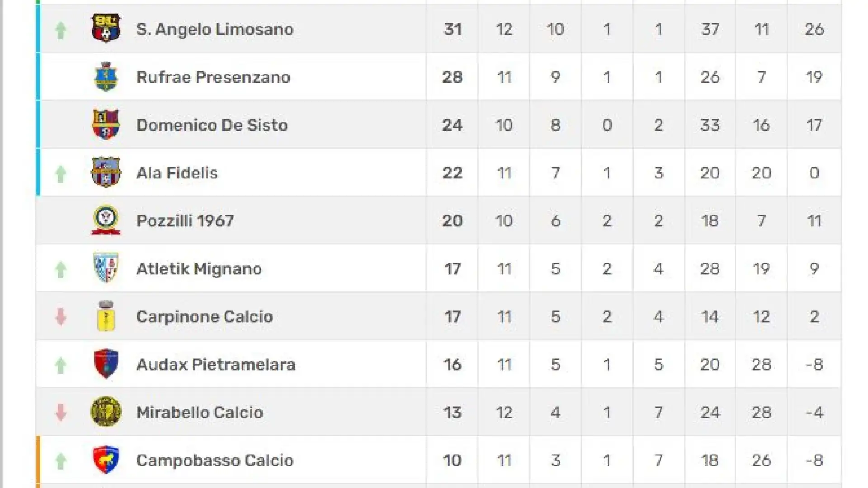868x488 pixels.
Task: Click the Atletik Mignano shield logo
Action: tap(106, 268)
